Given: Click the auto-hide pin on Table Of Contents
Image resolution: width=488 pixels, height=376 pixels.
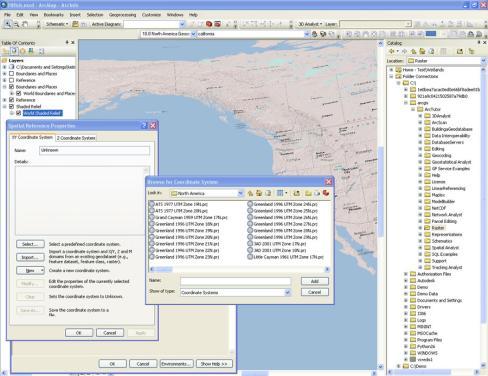Looking at the screenshot, I should 67,43.
